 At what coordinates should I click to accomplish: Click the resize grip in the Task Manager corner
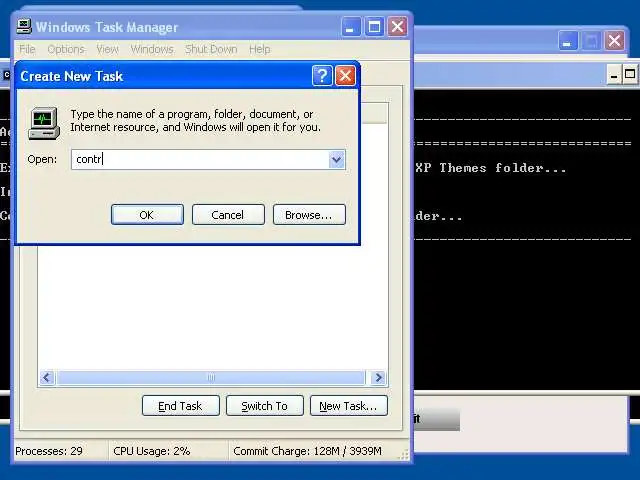tap(403, 455)
